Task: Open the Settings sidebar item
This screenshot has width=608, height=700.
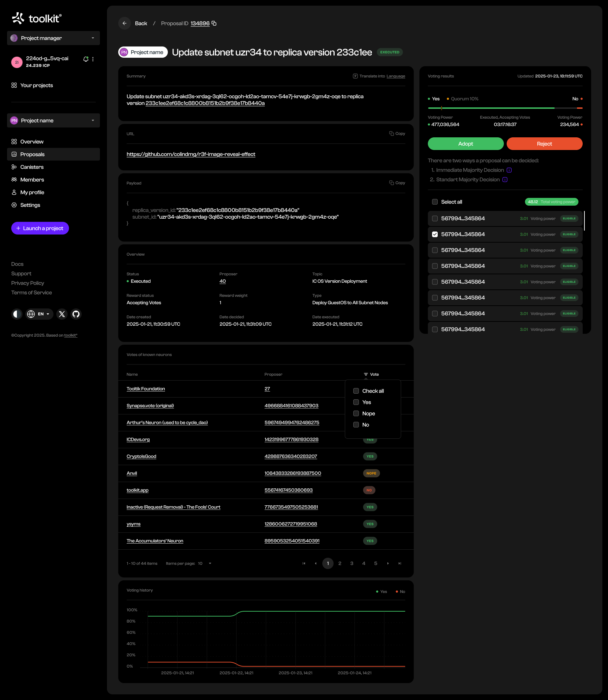Action: pyautogui.click(x=53, y=205)
